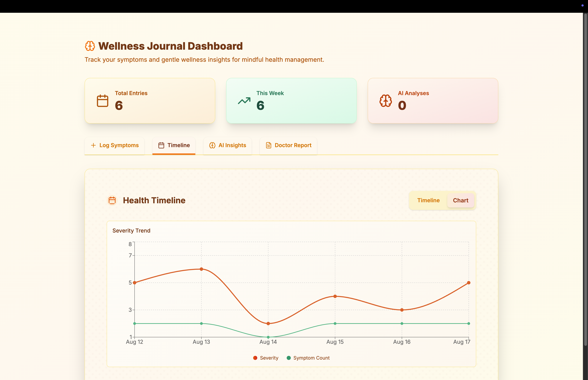Click the plus icon on Log Symptoms

pyautogui.click(x=93, y=145)
